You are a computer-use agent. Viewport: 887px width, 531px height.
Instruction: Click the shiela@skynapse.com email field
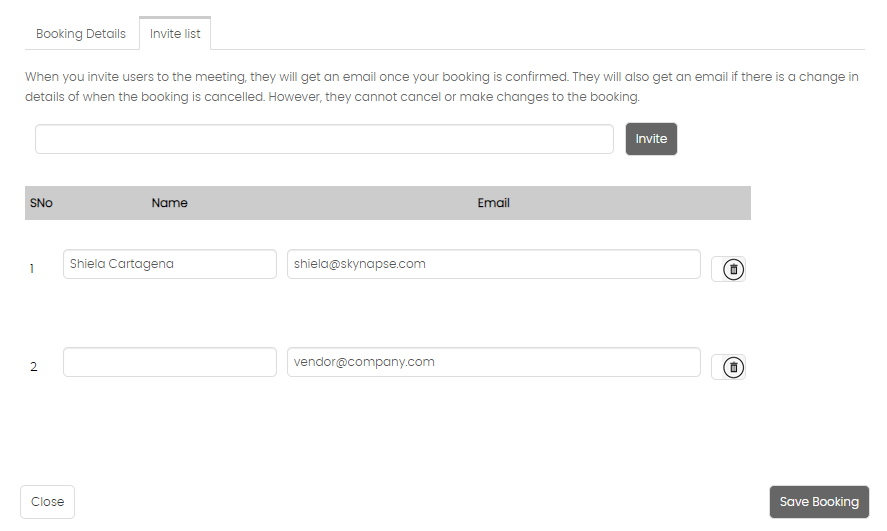coord(494,264)
